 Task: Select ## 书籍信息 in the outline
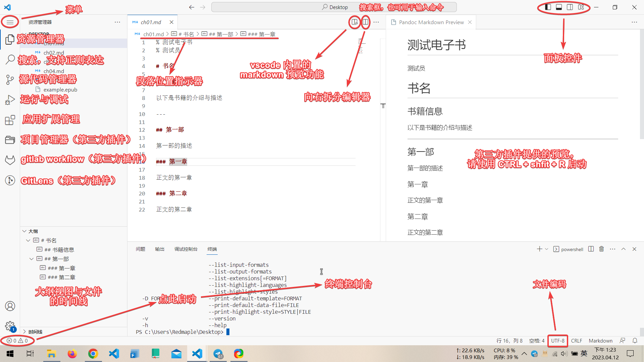(59, 250)
